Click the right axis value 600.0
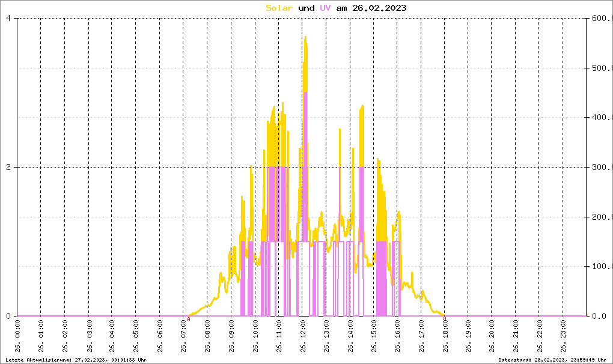Screen dimensions: 613x364 point(600,18)
